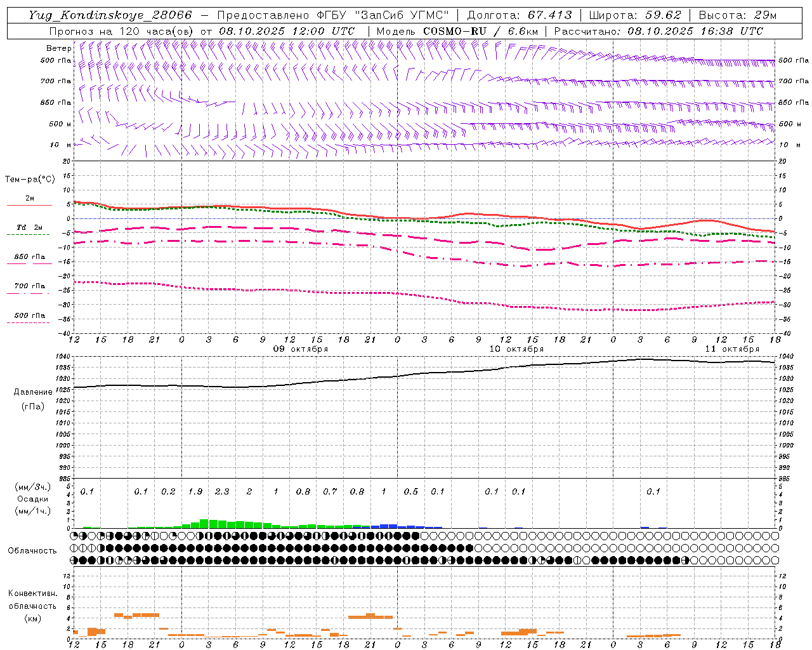Click the 0.2 precipitation value
This screenshot has width=812, height=650.
[168, 491]
